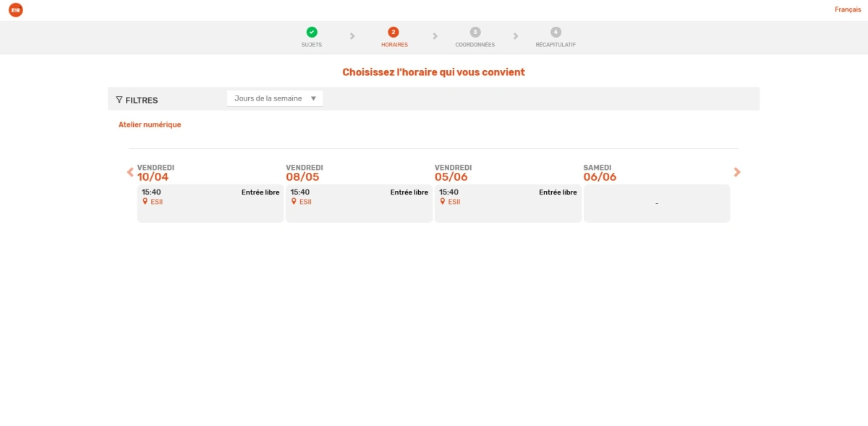Viewport: 868px width, 426px height.
Task: Select the 15:40 slot on Vendredi 08/05
Action: click(x=359, y=203)
